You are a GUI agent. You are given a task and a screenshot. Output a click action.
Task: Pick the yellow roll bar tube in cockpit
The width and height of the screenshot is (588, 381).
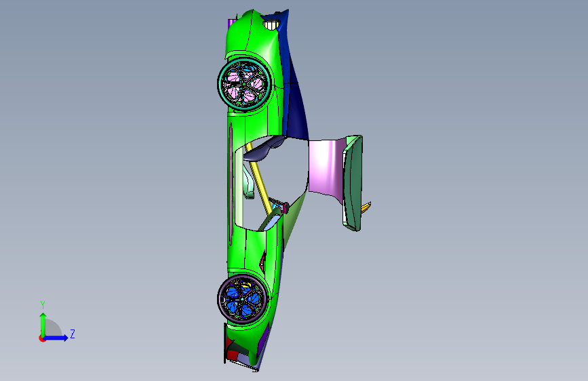coord(260,180)
